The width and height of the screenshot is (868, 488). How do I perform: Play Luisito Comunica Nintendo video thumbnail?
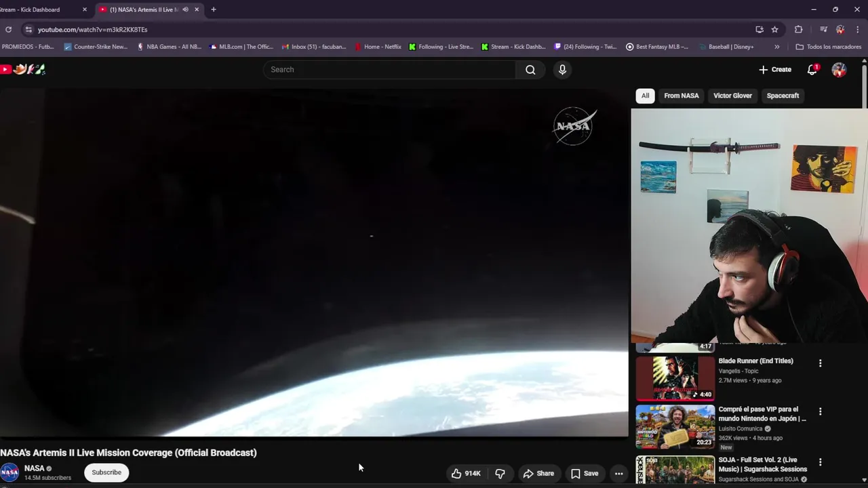click(x=675, y=427)
